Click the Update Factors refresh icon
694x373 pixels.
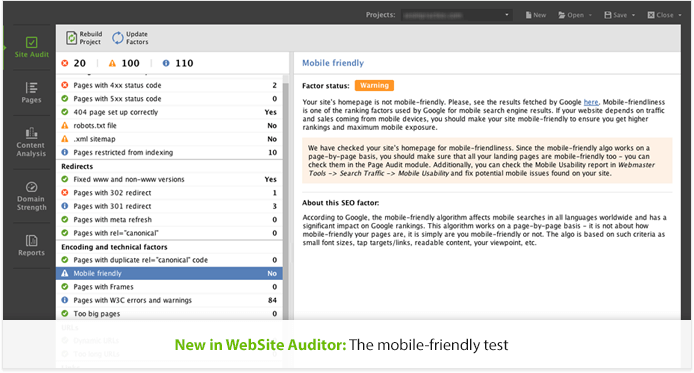point(117,38)
